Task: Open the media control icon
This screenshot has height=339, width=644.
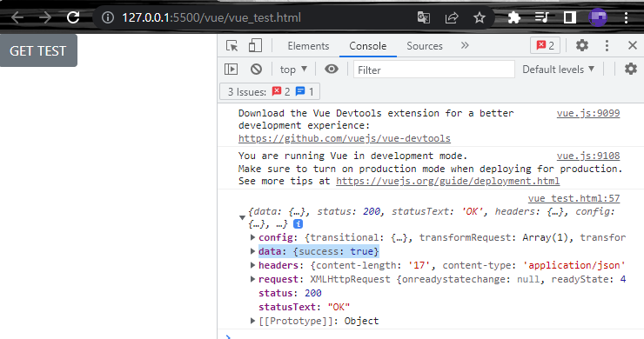Action: pyautogui.click(x=541, y=17)
